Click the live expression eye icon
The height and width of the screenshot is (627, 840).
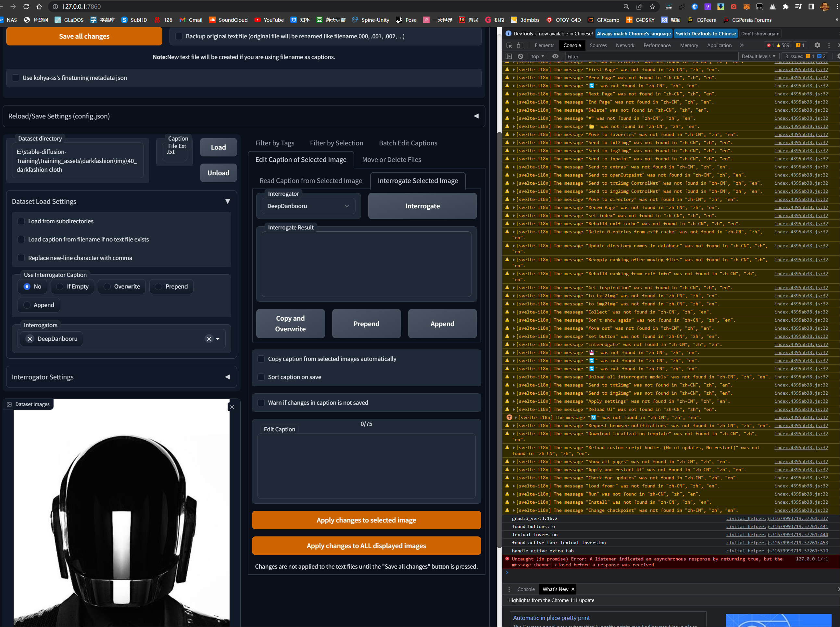pos(555,56)
